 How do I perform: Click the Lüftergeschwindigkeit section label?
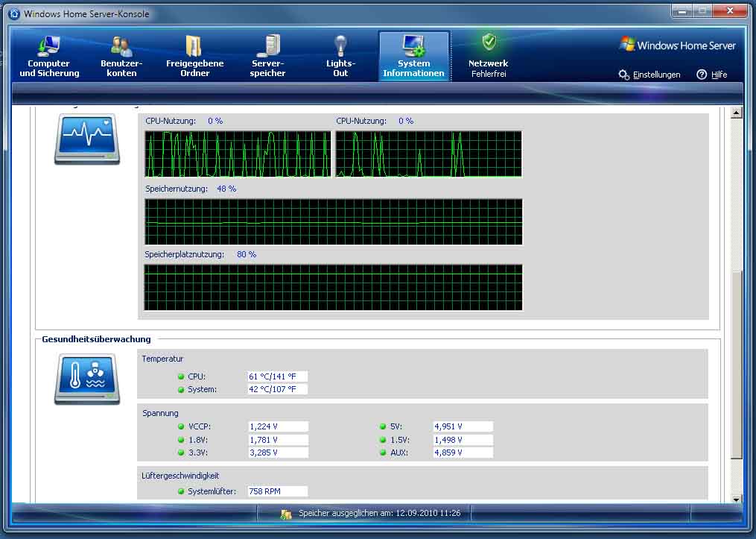[x=180, y=476]
